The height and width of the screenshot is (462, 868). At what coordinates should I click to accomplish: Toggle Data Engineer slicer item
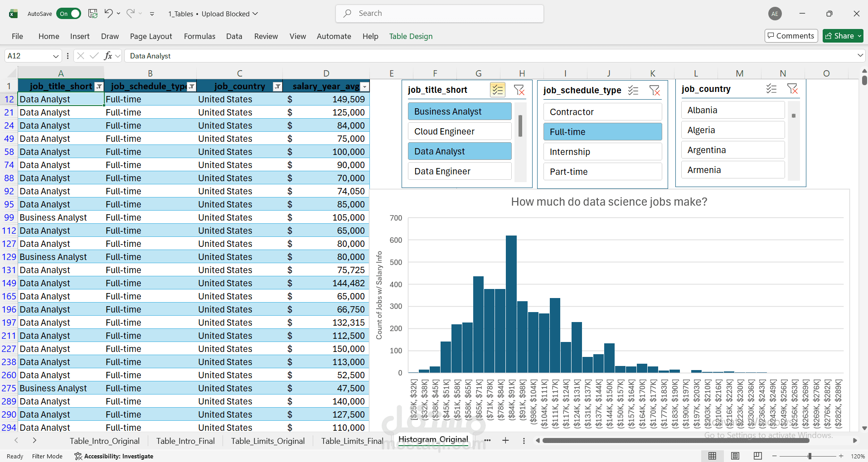[x=460, y=171]
